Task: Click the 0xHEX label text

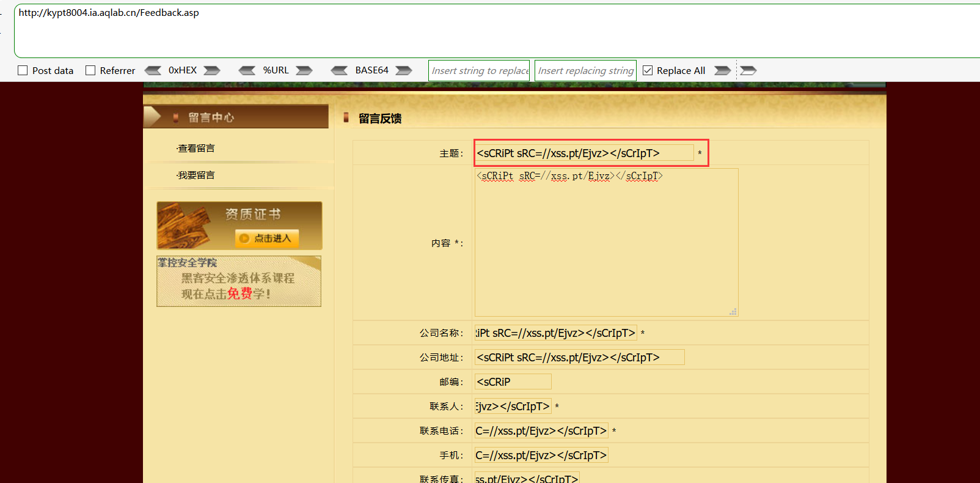Action: [x=183, y=70]
